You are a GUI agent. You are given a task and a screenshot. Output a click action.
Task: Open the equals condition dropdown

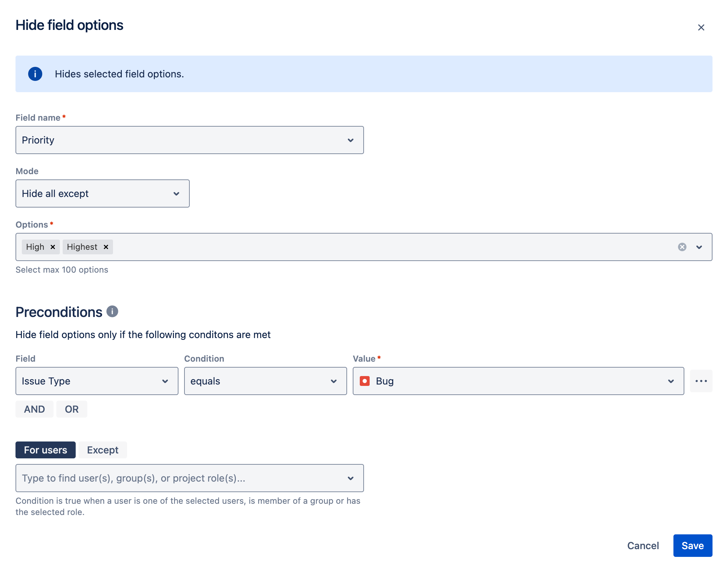click(265, 381)
